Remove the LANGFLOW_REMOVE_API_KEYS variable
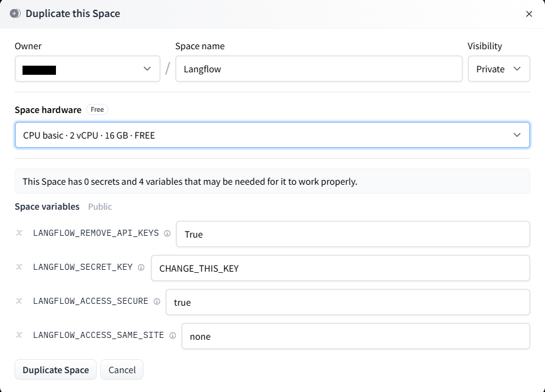545x392 pixels. point(19,233)
